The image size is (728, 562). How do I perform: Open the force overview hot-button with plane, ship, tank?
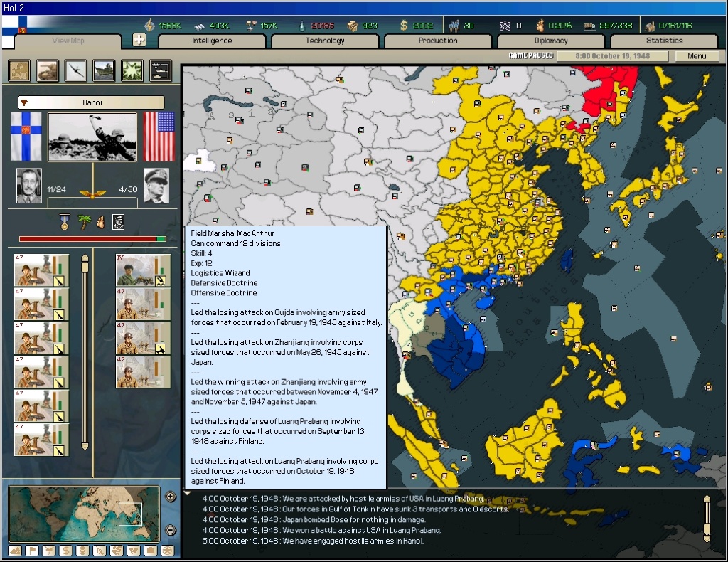[x=161, y=71]
